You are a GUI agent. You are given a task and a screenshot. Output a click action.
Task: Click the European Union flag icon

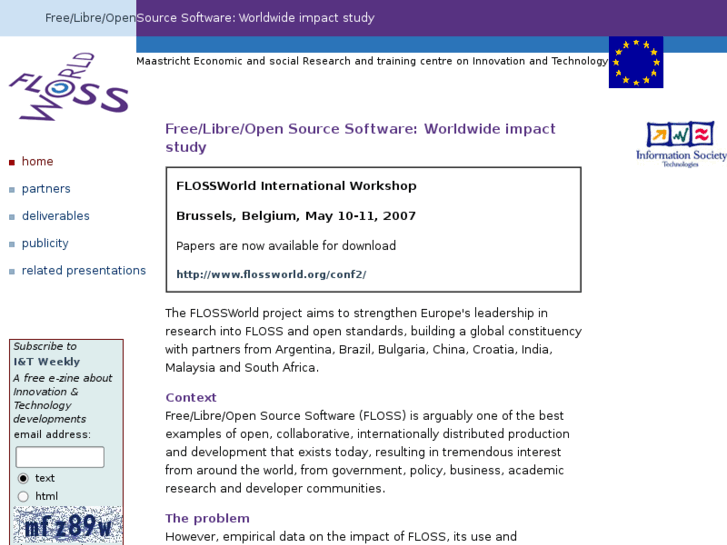(636, 62)
